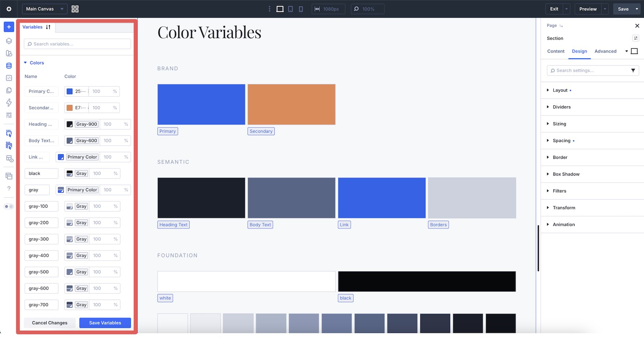Open the Layers panel icon in sidebar
Image resolution: width=644 pixels, height=338 pixels.
pyautogui.click(x=9, y=41)
